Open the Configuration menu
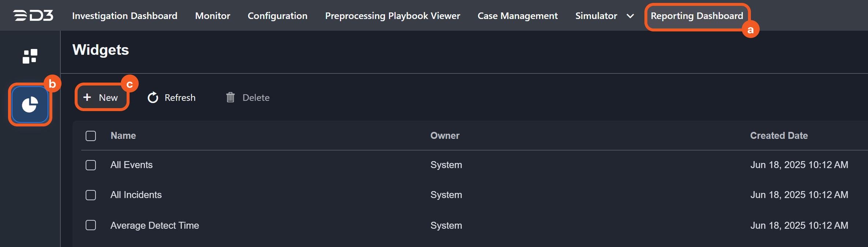 (277, 16)
